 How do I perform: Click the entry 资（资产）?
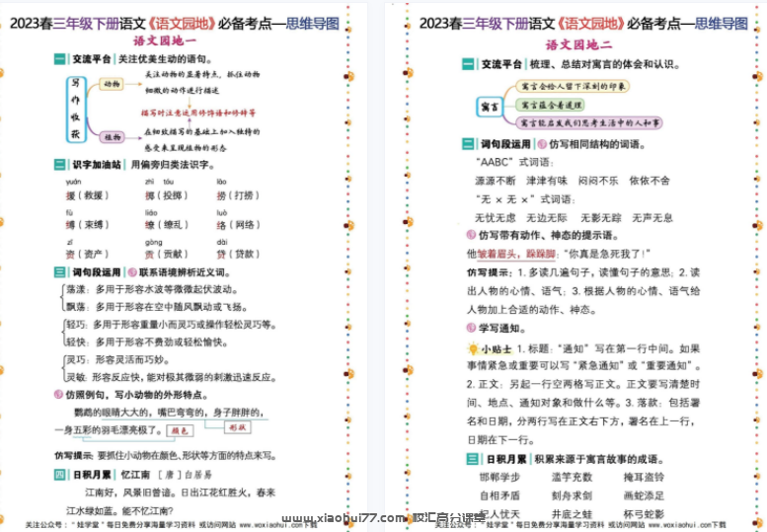(87, 255)
